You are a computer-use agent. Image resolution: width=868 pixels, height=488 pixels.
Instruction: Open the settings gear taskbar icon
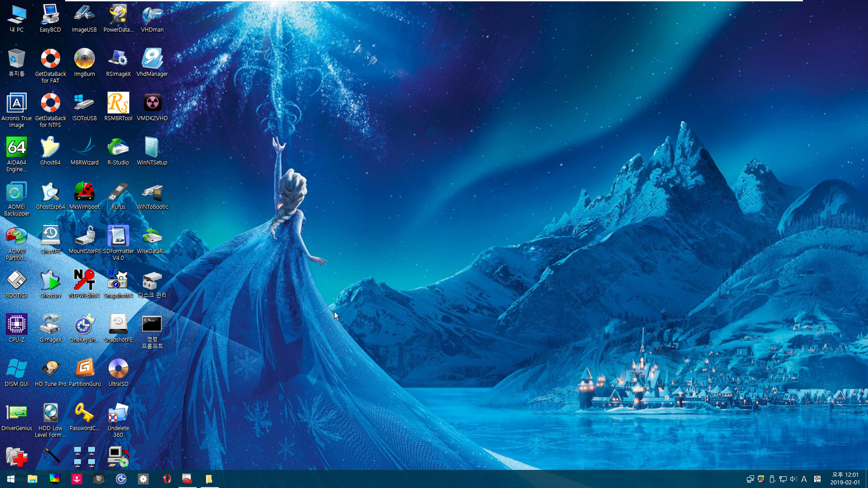pos(143,479)
